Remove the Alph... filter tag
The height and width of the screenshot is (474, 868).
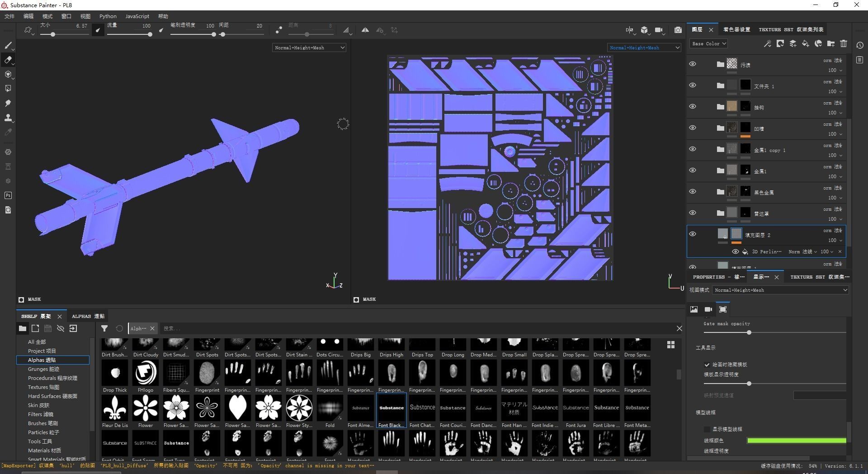[x=152, y=328]
